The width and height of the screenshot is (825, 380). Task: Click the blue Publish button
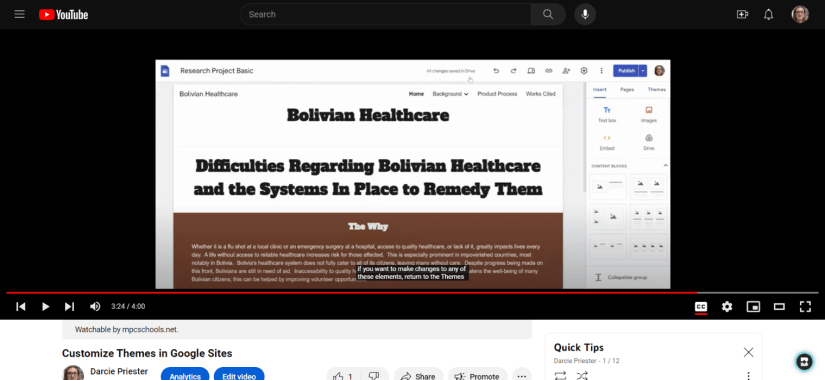(x=626, y=71)
